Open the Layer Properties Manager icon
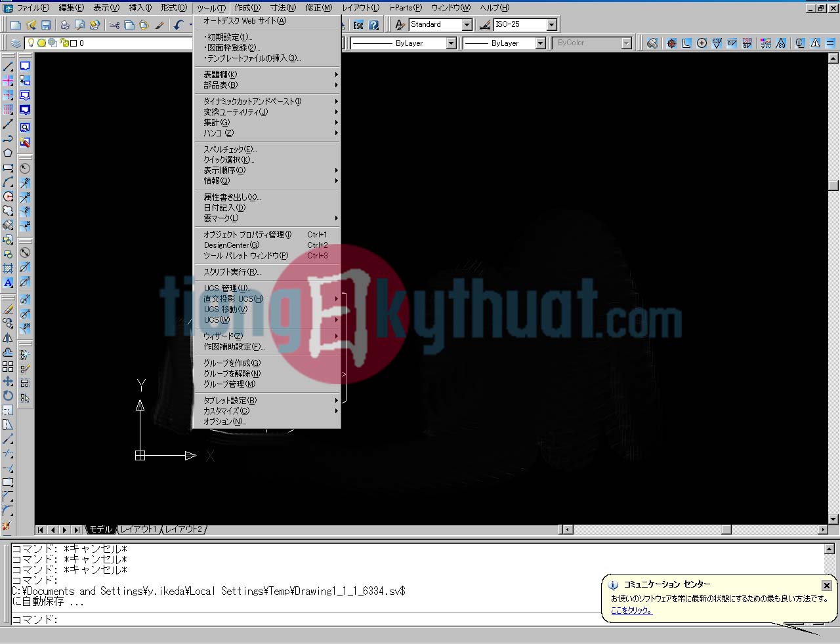This screenshot has width=840, height=644. (x=16, y=43)
